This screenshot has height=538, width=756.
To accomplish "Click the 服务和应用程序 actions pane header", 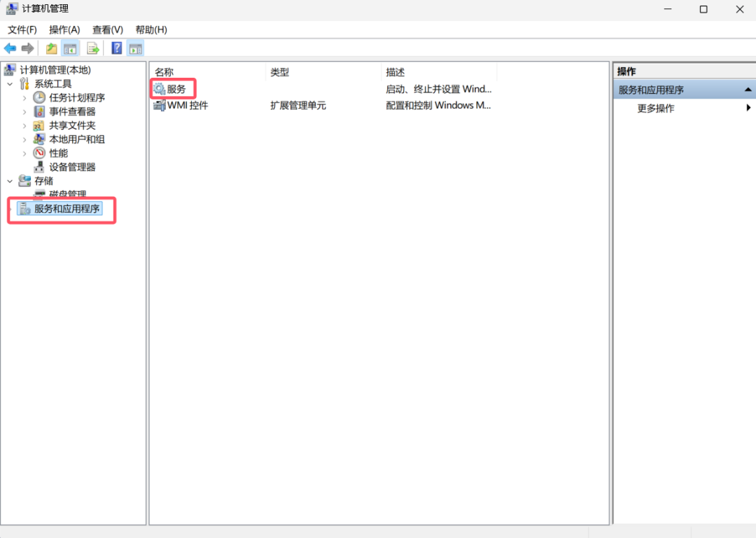I will point(685,90).
